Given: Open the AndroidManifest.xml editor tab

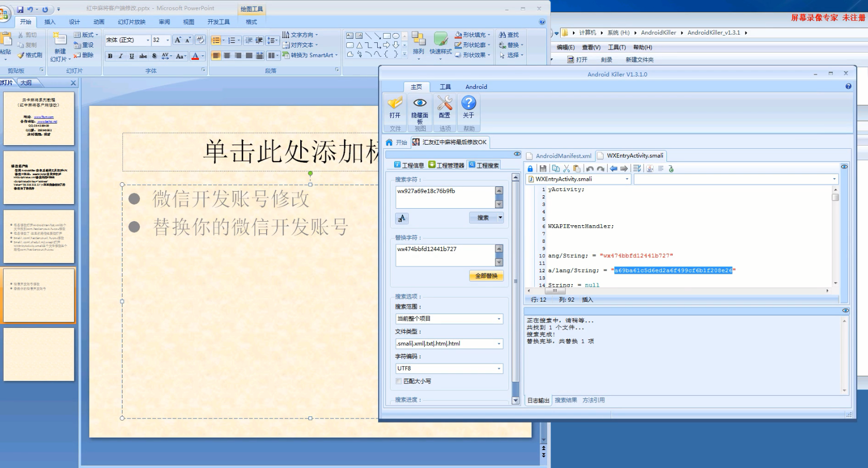Looking at the screenshot, I should click(x=559, y=155).
